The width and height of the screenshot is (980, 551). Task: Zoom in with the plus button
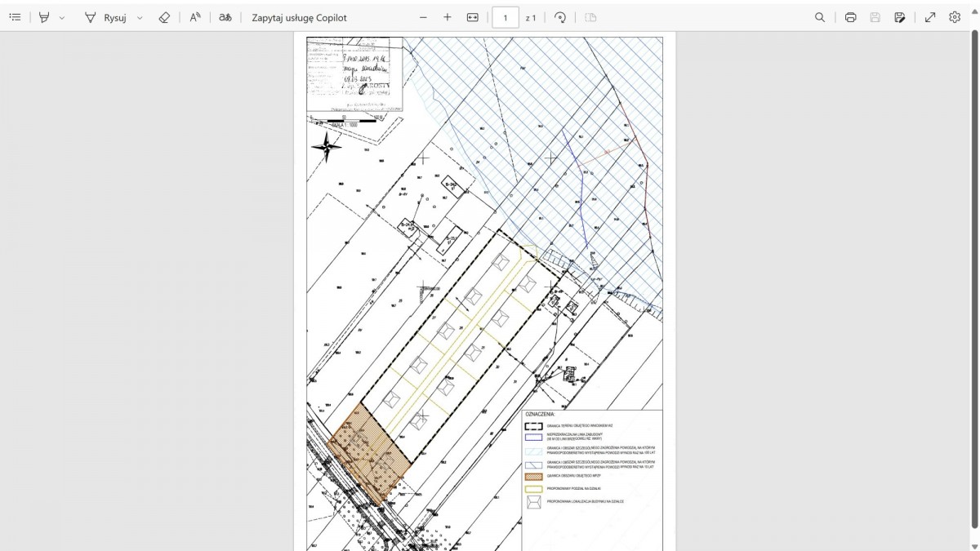[x=448, y=17]
